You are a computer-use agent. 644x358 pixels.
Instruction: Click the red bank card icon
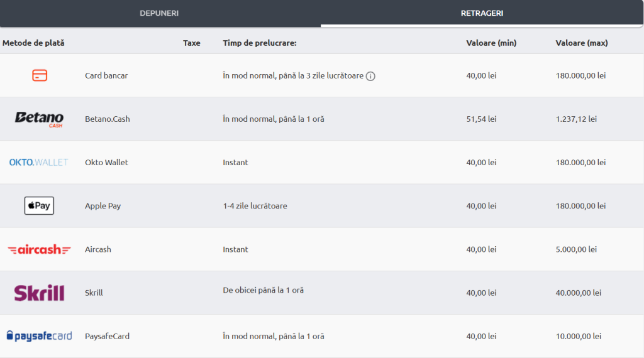(x=40, y=75)
